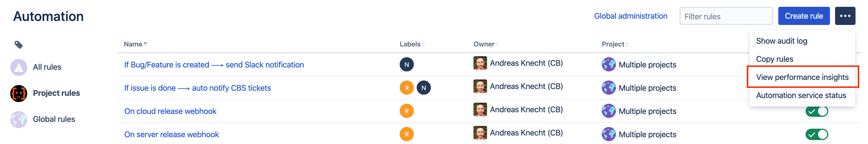The width and height of the screenshot is (868, 144).
Task: Select View performance insights menu item
Action: (x=802, y=77)
